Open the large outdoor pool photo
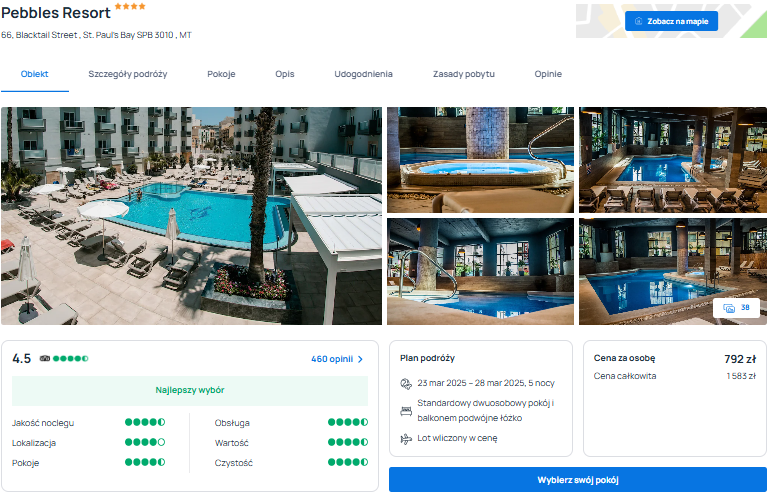Viewport: 772px width, 498px height. point(191,216)
